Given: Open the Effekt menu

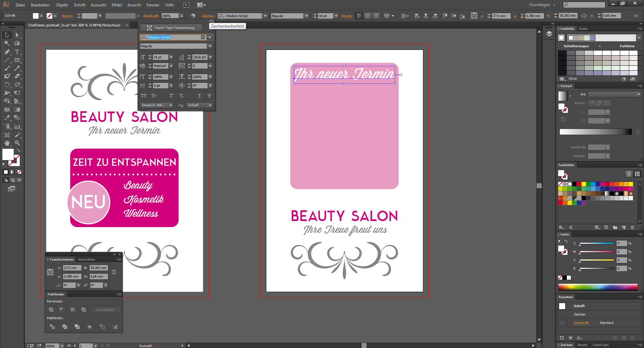Looking at the screenshot, I should coord(117,5).
